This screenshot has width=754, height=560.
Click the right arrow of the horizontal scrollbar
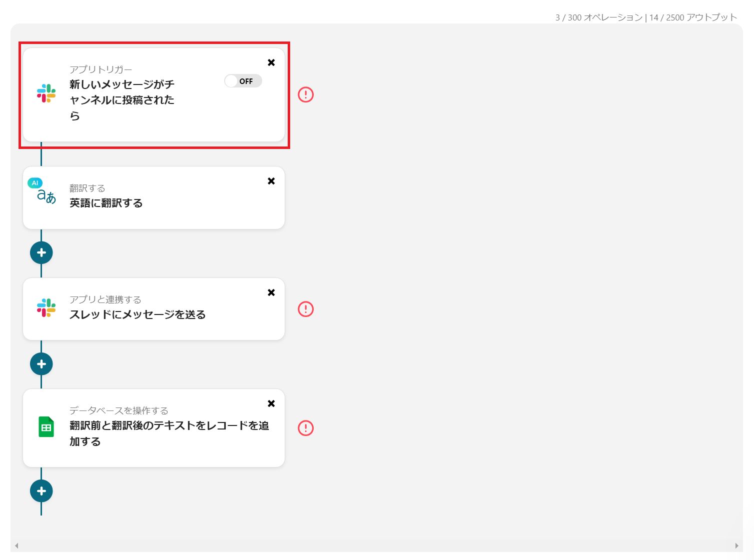tap(736, 545)
